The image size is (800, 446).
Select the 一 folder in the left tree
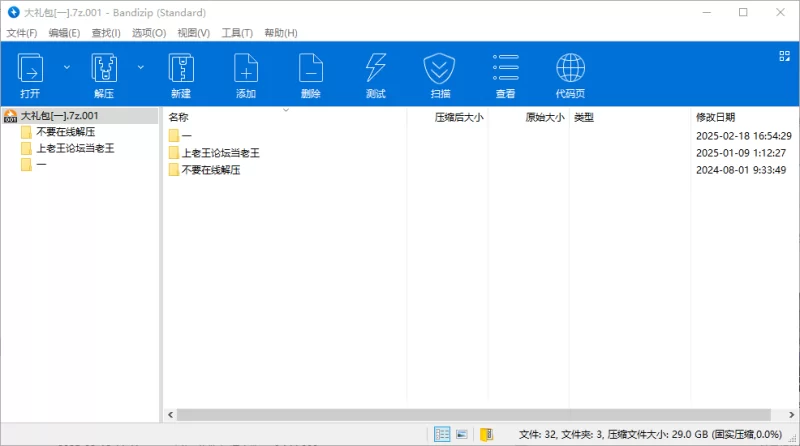point(41,164)
